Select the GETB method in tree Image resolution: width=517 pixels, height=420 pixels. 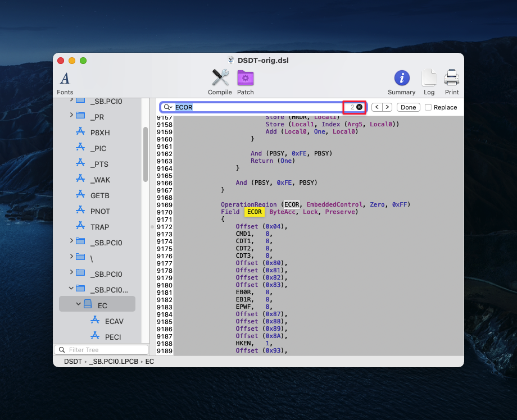point(99,195)
